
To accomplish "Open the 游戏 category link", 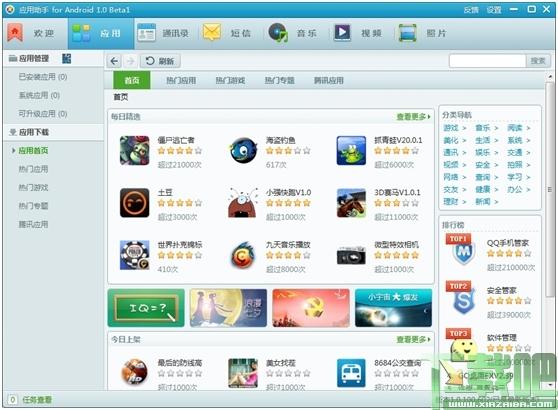I will (451, 128).
